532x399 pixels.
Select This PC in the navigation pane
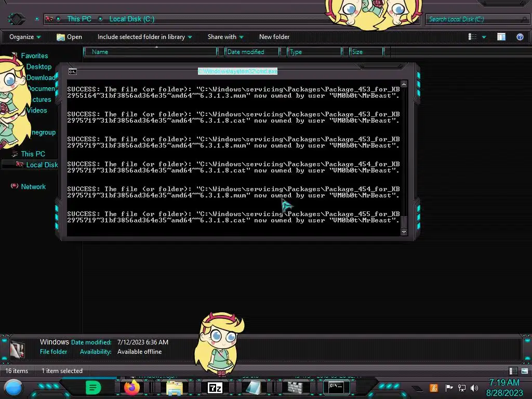click(33, 154)
